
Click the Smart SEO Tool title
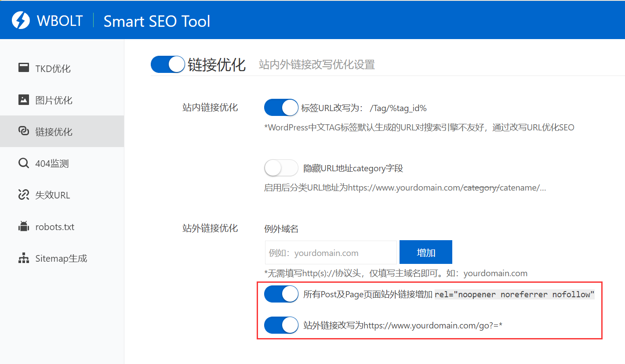tap(157, 21)
